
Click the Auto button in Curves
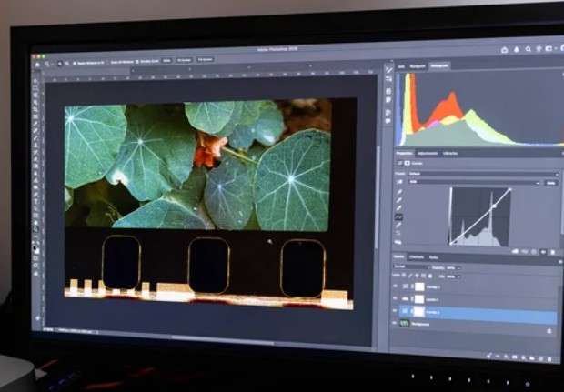click(550, 183)
